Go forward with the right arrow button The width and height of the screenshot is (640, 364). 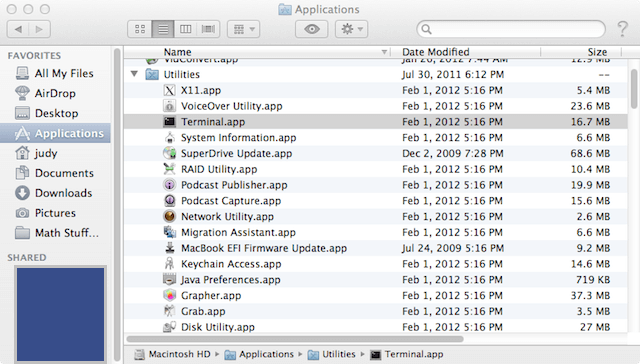pos(40,29)
